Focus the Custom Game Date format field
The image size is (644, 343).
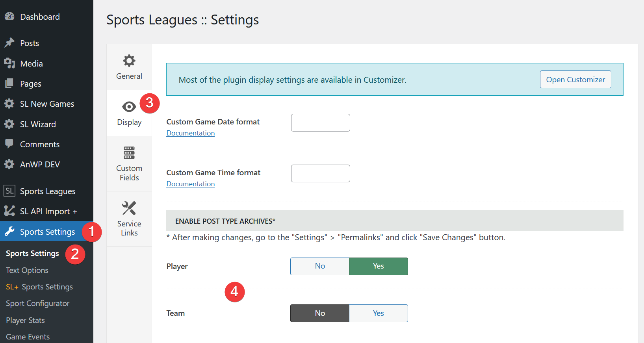coord(321,122)
